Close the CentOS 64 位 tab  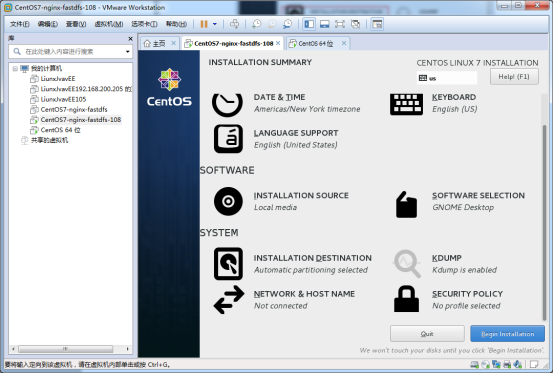click(x=344, y=43)
